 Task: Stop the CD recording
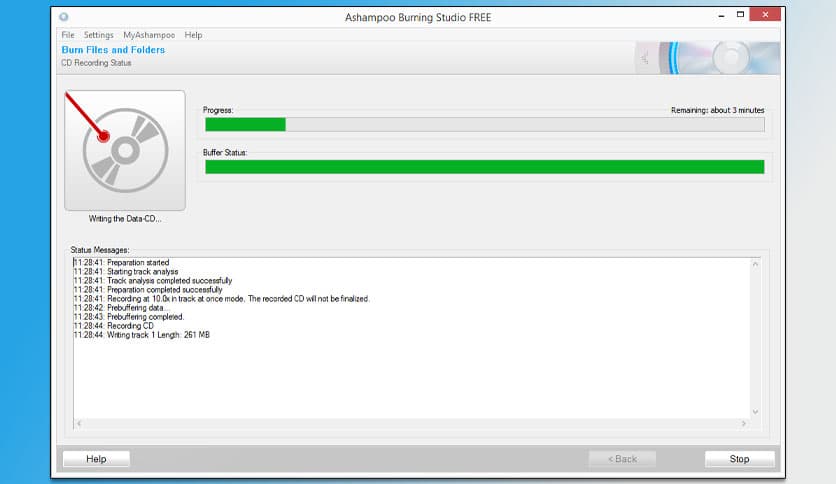(739, 459)
